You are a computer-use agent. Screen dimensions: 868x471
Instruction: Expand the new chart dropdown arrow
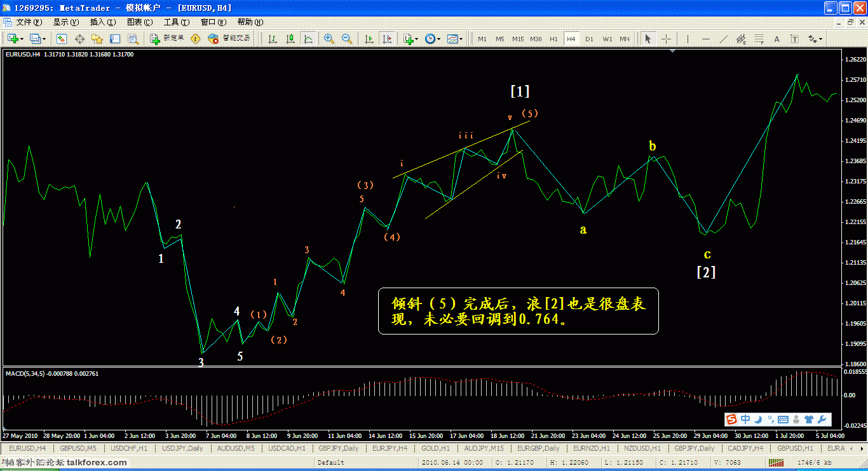tap(22, 39)
